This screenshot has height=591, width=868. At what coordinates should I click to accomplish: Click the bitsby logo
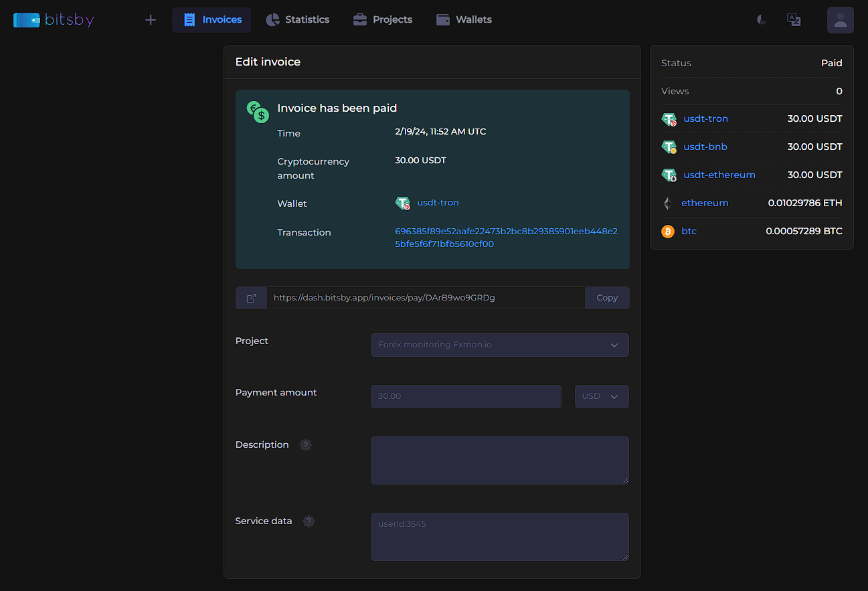54,20
